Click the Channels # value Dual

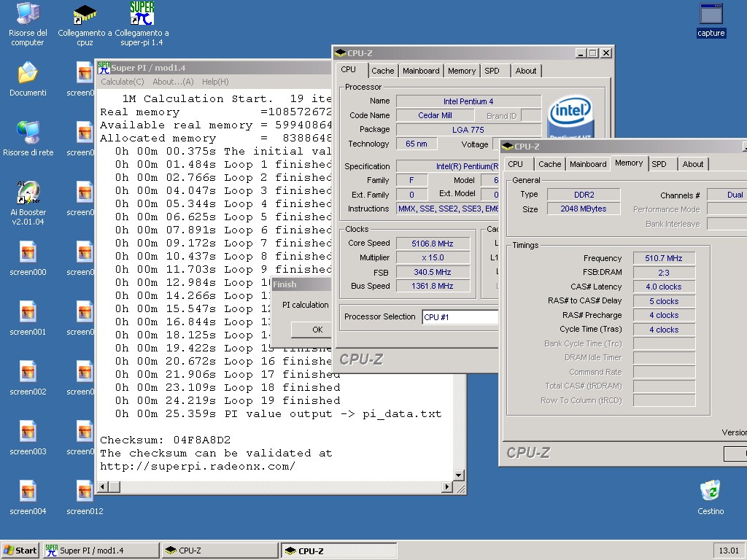727,195
